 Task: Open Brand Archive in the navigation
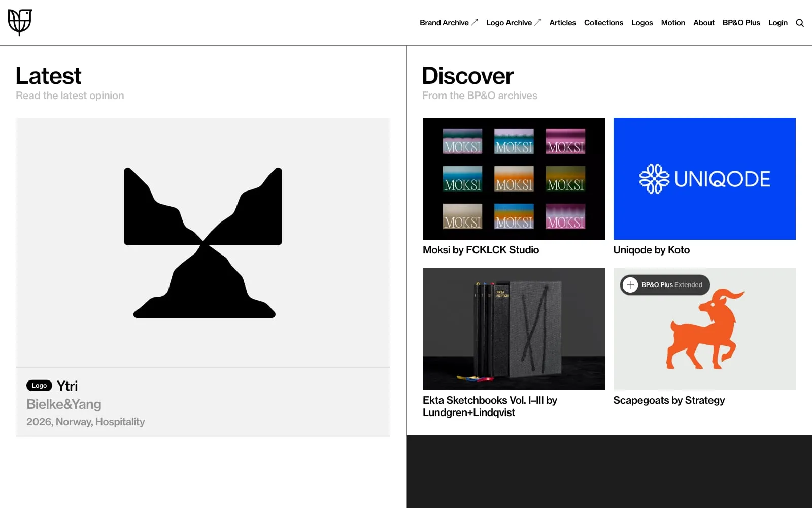pos(449,23)
